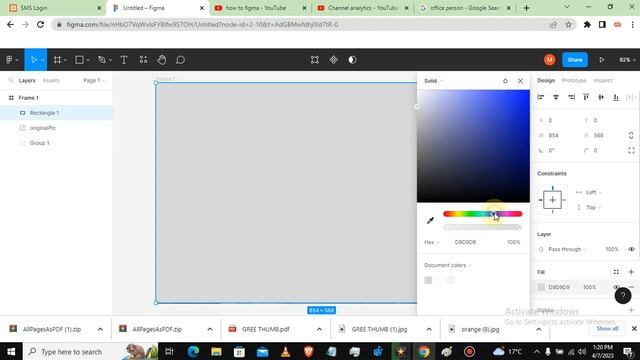Screen dimensions: 640x360
Task: Open the Top vertical constraint dropdown
Action: point(593,207)
